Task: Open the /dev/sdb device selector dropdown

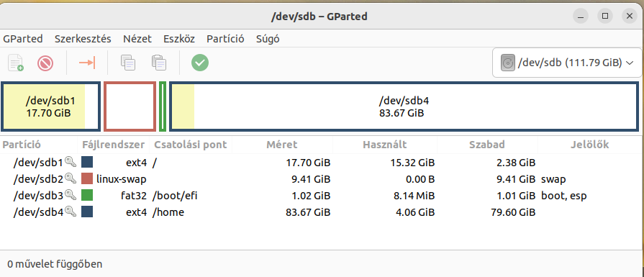Action: tap(567, 63)
